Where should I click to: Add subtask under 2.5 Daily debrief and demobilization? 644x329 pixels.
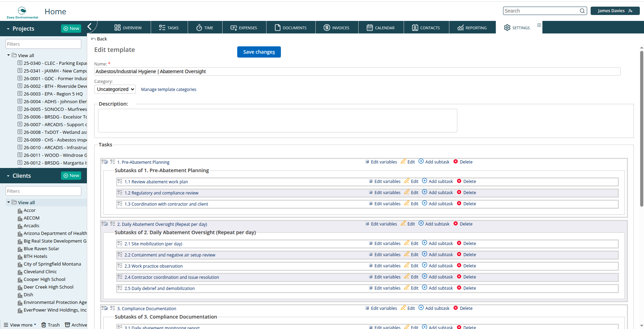pyautogui.click(x=437, y=288)
